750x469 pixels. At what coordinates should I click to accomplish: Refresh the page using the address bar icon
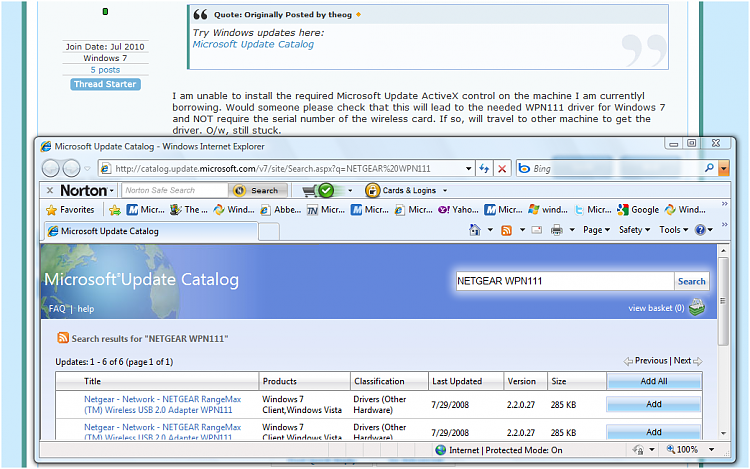pyautogui.click(x=484, y=168)
